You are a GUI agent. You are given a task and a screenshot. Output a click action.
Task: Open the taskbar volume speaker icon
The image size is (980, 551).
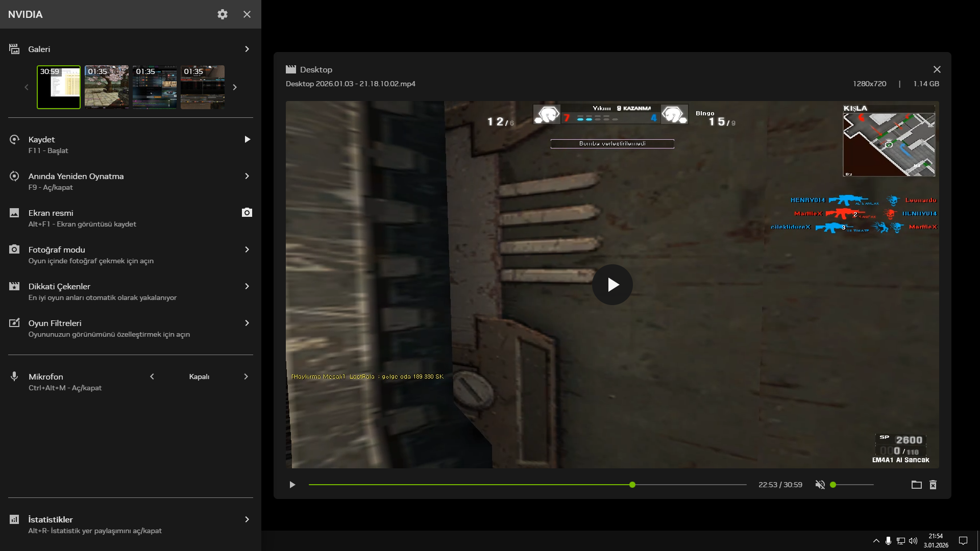point(913,541)
